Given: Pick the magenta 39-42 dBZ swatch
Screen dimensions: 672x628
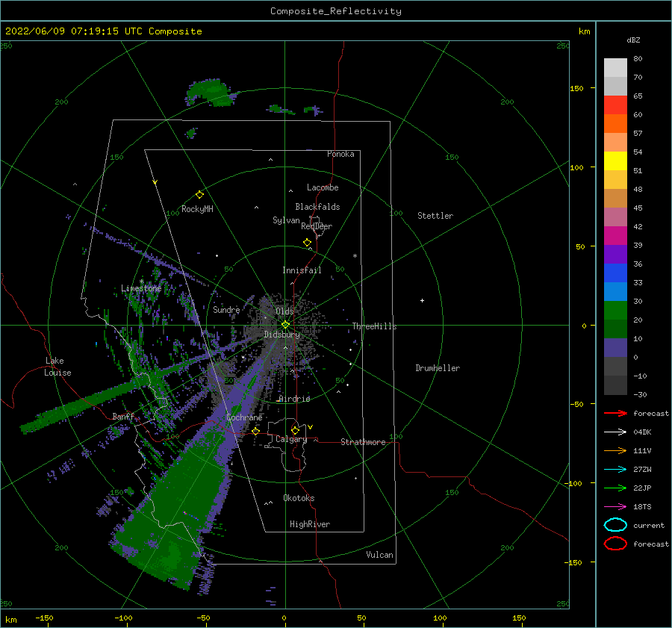Looking at the screenshot, I should click(x=615, y=236).
